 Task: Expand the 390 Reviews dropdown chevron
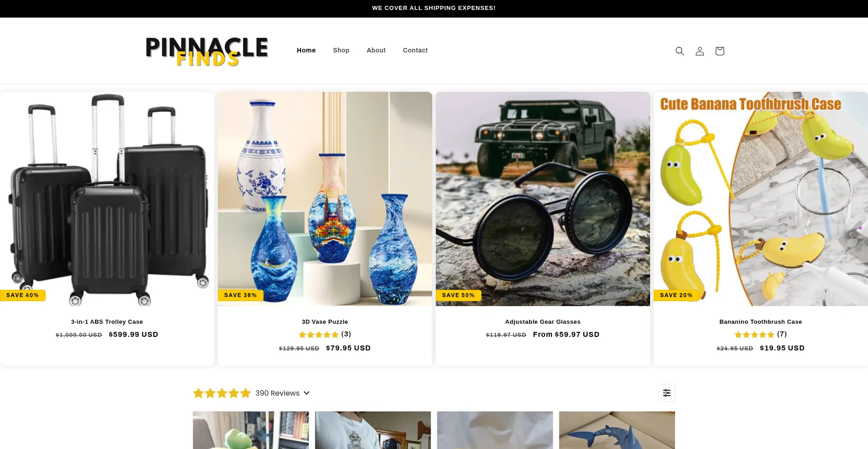tap(307, 393)
